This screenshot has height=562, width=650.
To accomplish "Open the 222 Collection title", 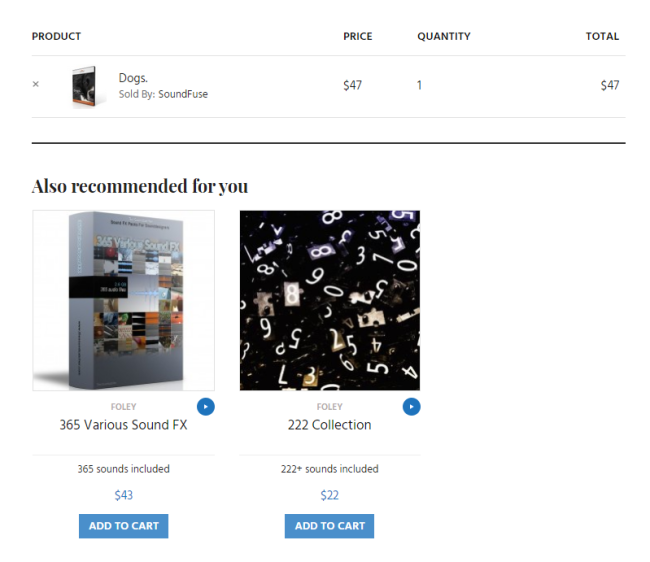I will coord(330,425).
